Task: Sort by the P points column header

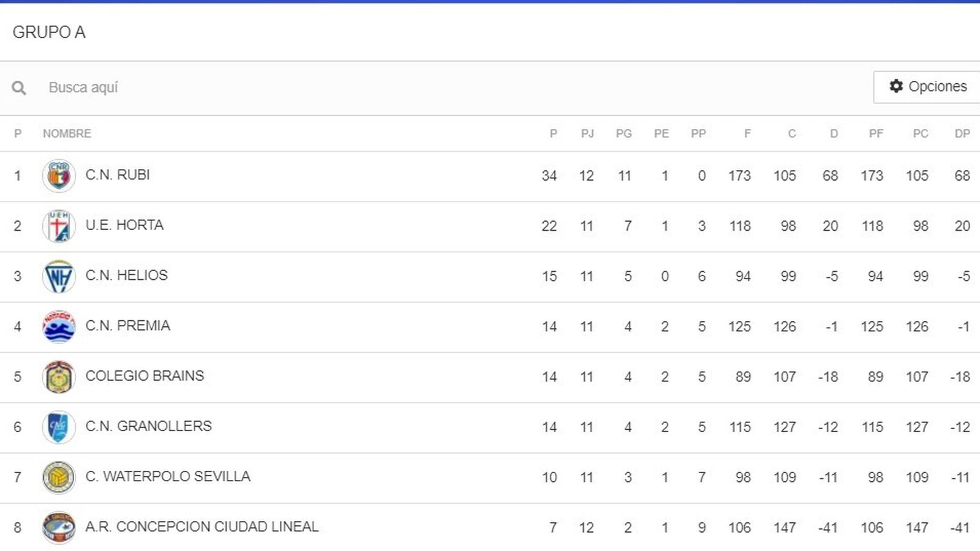Action: (553, 133)
